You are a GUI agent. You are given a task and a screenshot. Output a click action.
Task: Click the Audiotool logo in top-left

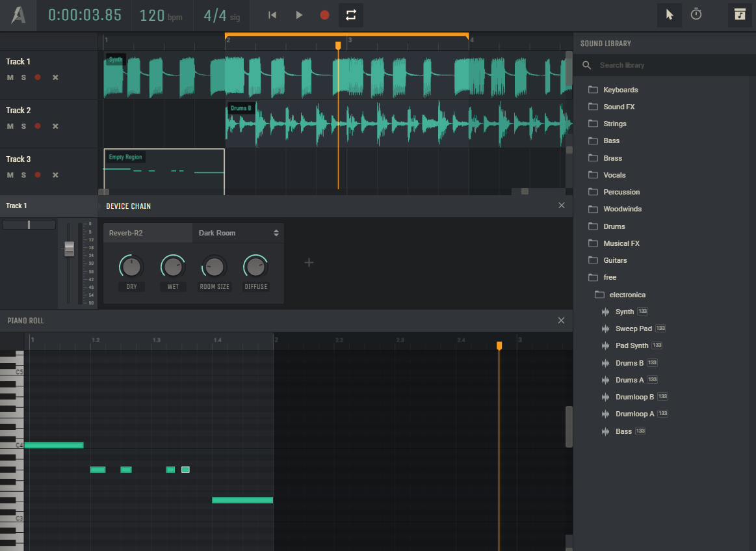tap(19, 15)
